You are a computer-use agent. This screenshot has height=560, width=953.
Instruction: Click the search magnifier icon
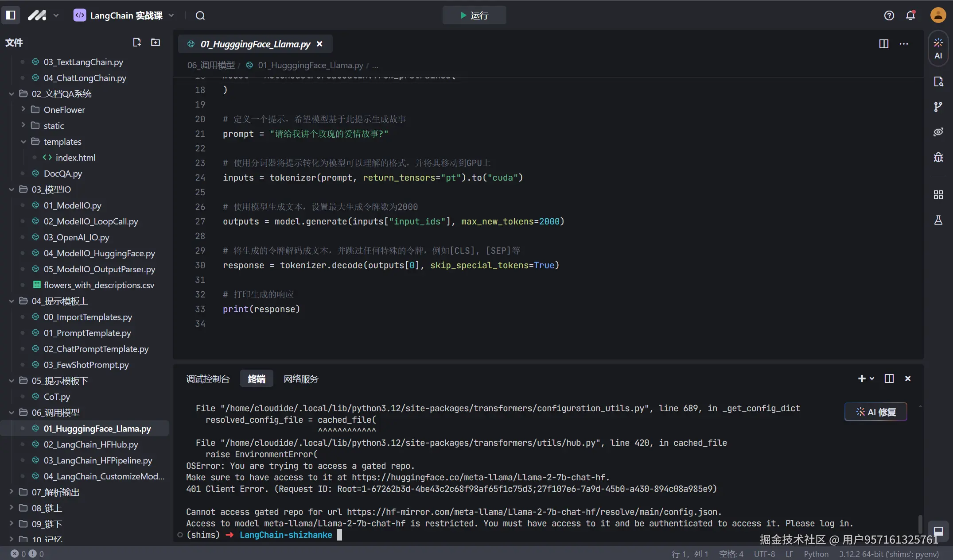pos(200,15)
